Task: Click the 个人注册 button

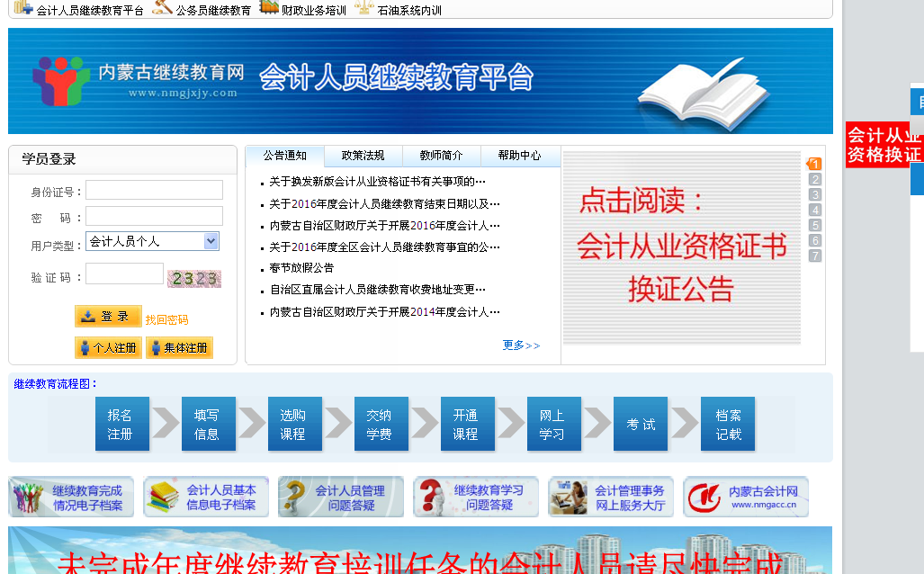Action: [108, 347]
